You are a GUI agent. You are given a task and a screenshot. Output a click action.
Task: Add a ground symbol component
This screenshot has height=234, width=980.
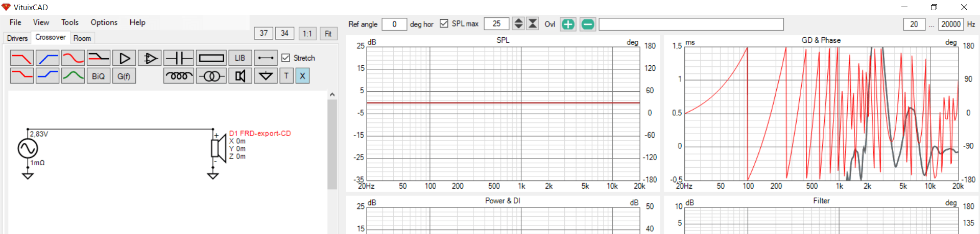click(x=266, y=76)
